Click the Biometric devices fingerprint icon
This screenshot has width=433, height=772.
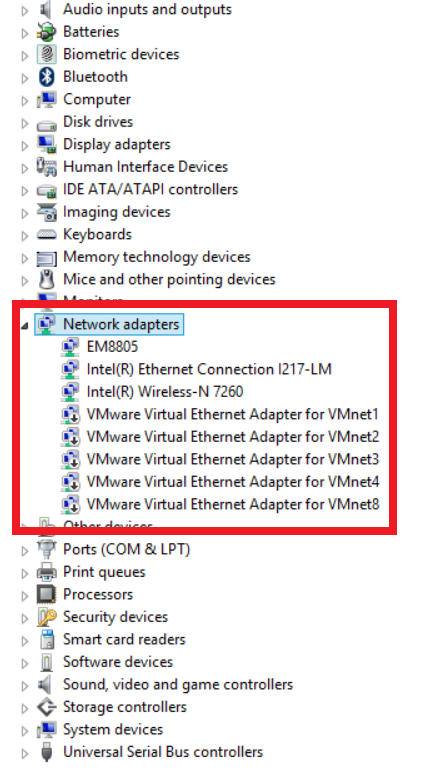pos(46,54)
